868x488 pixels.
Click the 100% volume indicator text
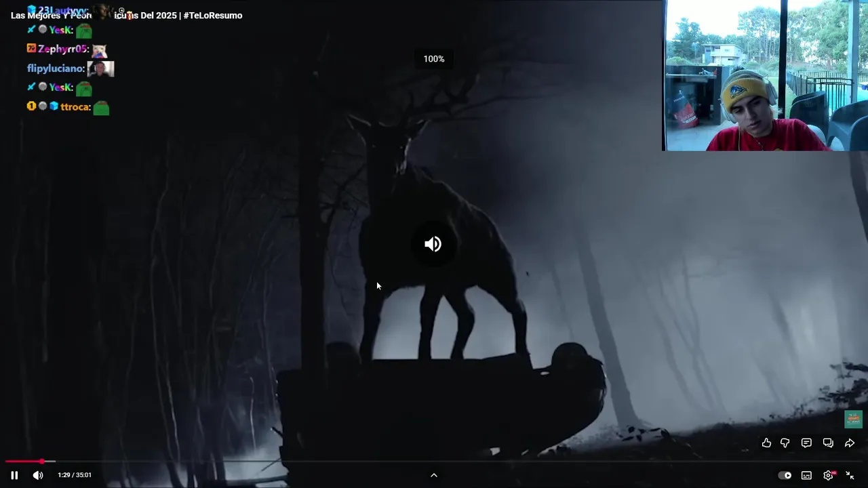(x=434, y=59)
